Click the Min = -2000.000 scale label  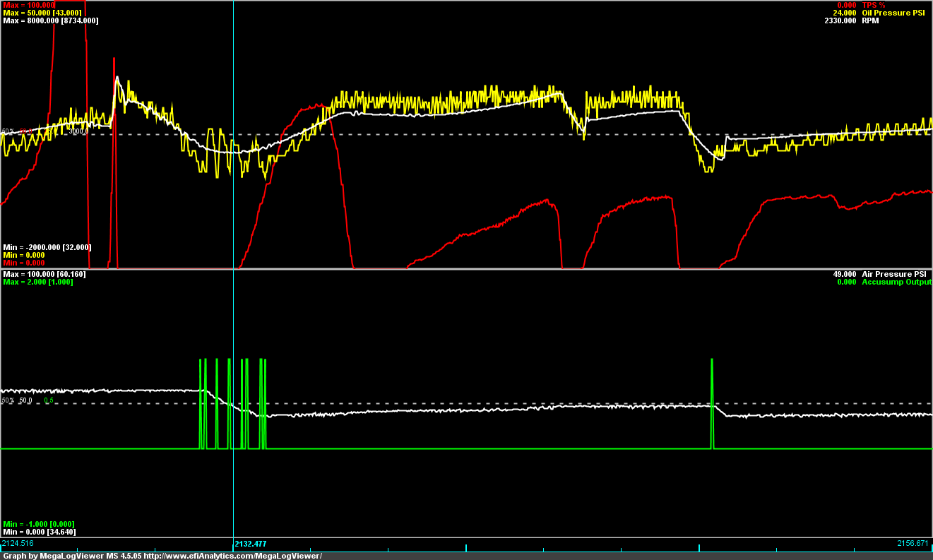(x=47, y=247)
